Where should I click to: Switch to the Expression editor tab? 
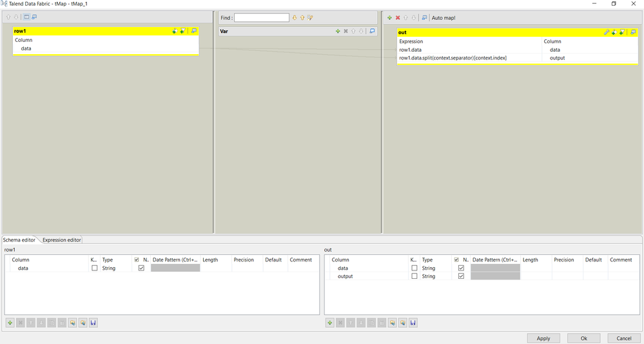coord(62,240)
